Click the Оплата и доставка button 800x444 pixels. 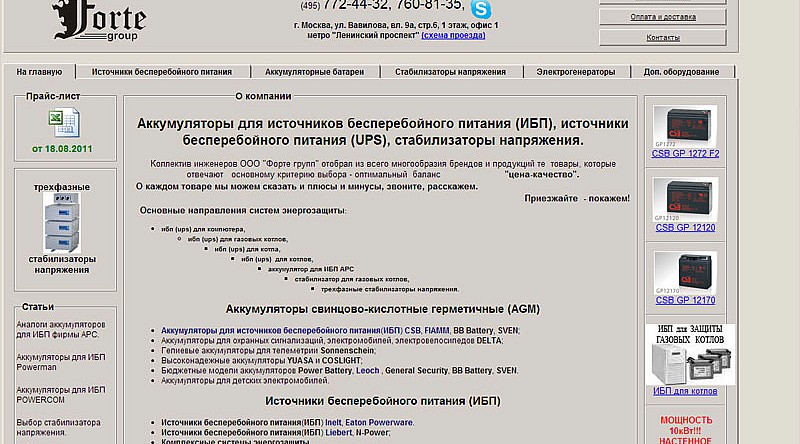point(662,17)
